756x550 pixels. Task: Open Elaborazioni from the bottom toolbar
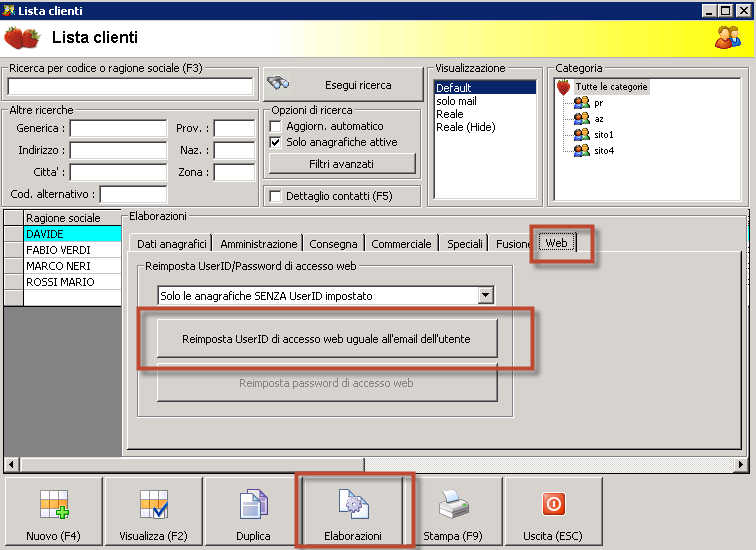click(x=353, y=511)
